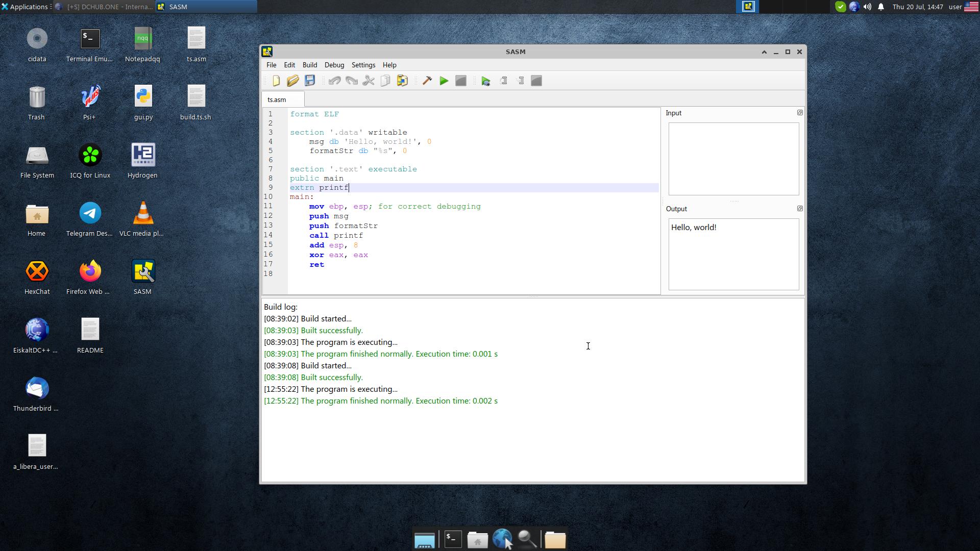Select the ts.asm editor tab
The image size is (980, 551).
point(277,99)
